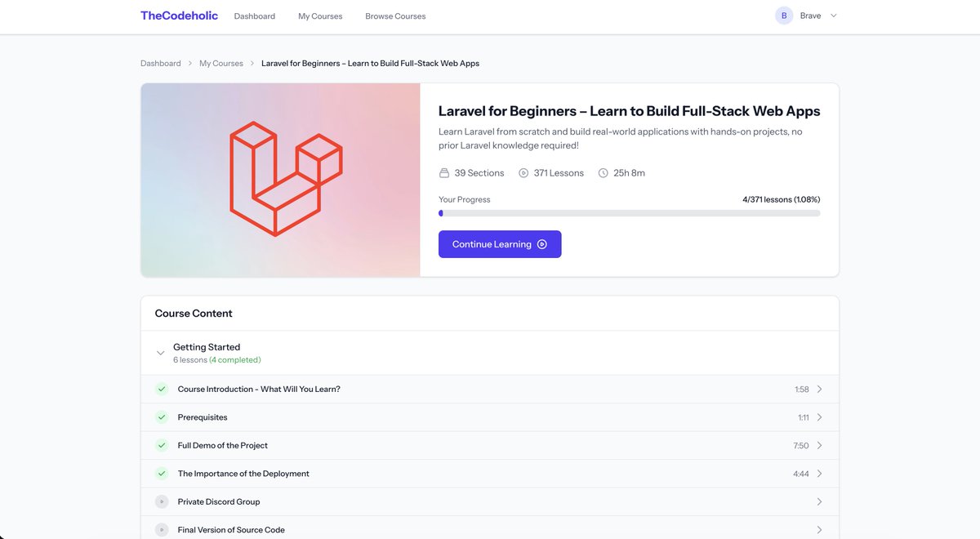
Task: Click checkmark for Full Demo of the Project
Action: 162,446
